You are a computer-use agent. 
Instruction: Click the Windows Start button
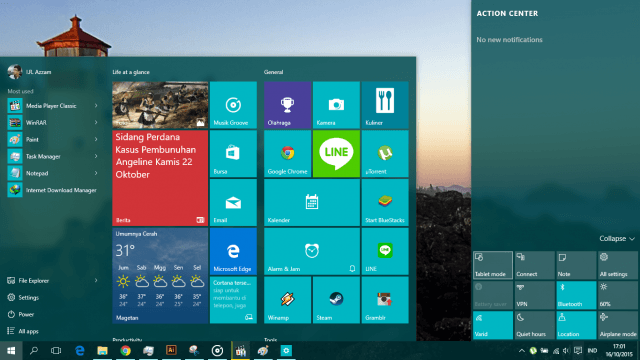click(11, 351)
